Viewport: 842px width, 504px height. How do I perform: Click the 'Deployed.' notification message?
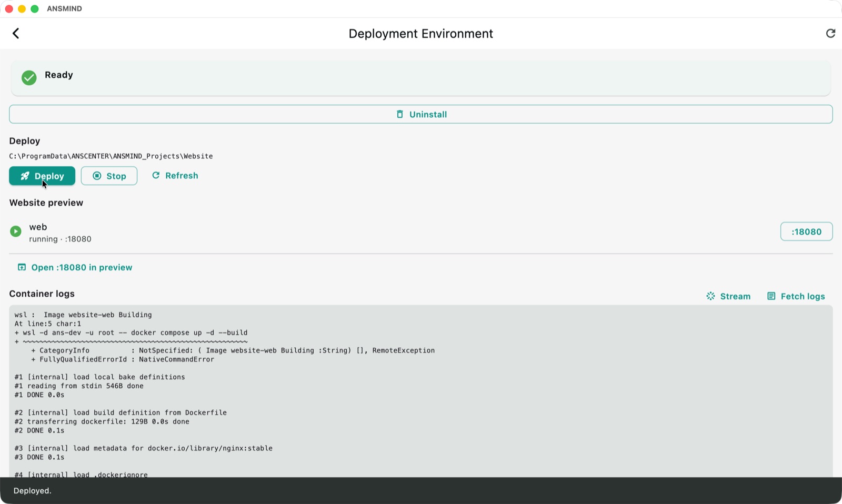tap(33, 491)
